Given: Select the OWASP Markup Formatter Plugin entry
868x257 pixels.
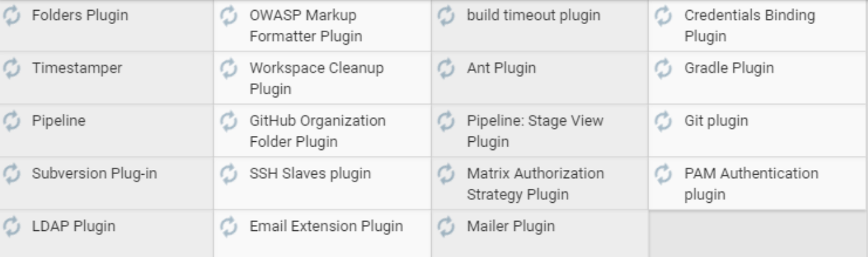Looking at the screenshot, I should (x=323, y=25).
